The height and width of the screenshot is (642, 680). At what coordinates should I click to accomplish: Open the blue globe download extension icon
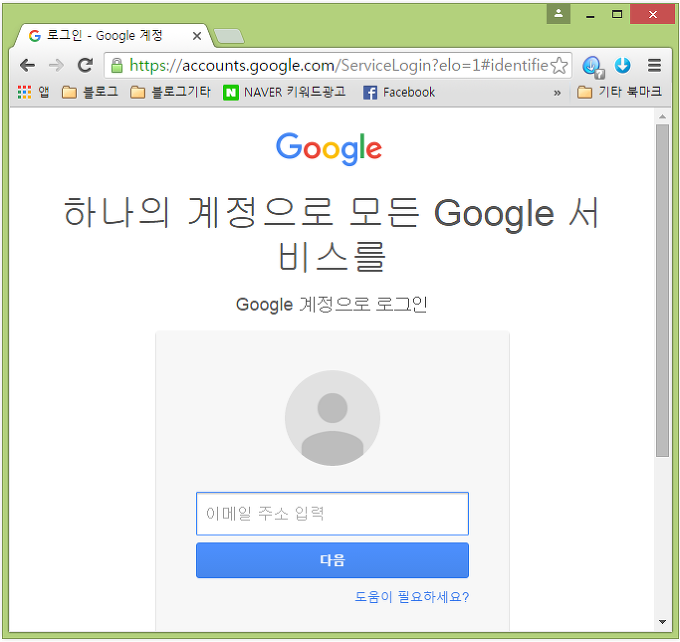[593, 67]
